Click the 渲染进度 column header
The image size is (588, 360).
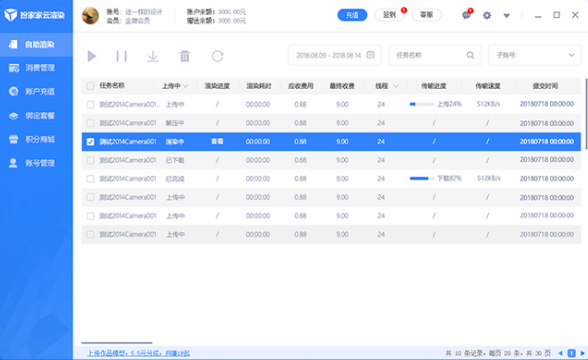point(217,86)
